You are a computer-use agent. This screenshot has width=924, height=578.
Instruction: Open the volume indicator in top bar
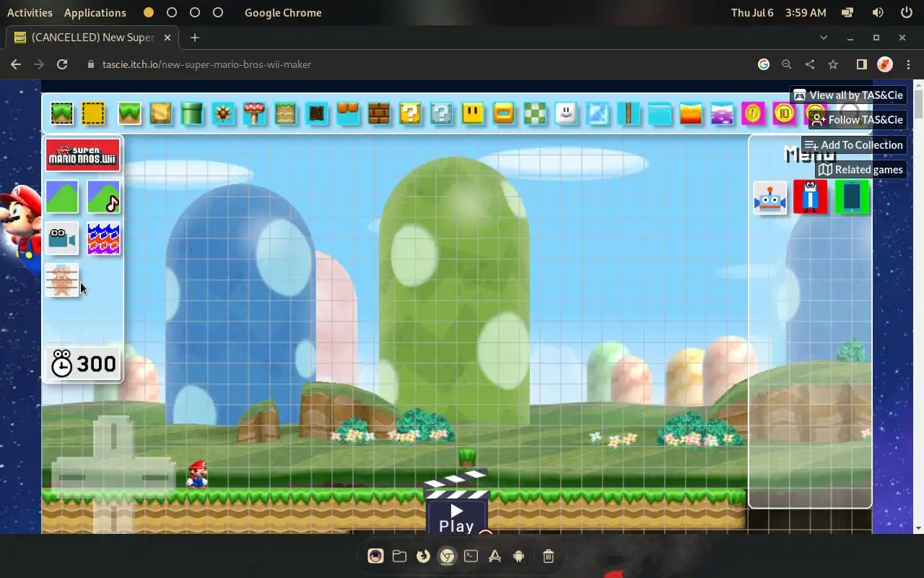[878, 12]
